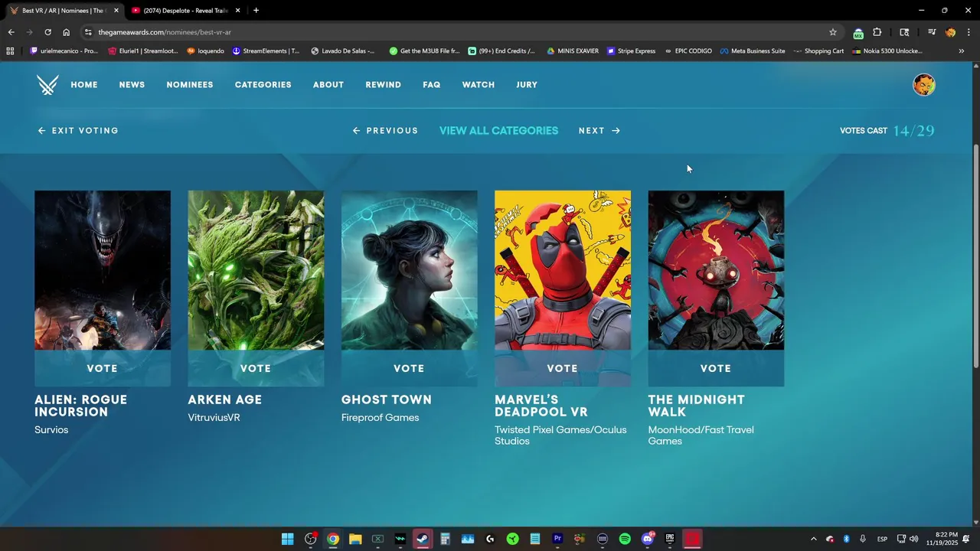Open Discord from the taskbar

point(648,539)
